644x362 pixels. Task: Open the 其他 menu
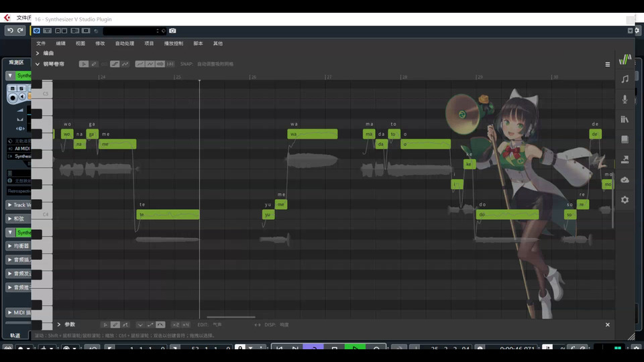(217, 43)
